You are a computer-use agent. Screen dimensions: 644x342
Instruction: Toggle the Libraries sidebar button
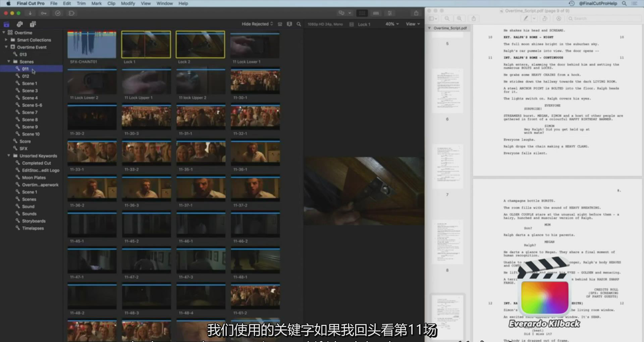pyautogui.click(x=6, y=24)
